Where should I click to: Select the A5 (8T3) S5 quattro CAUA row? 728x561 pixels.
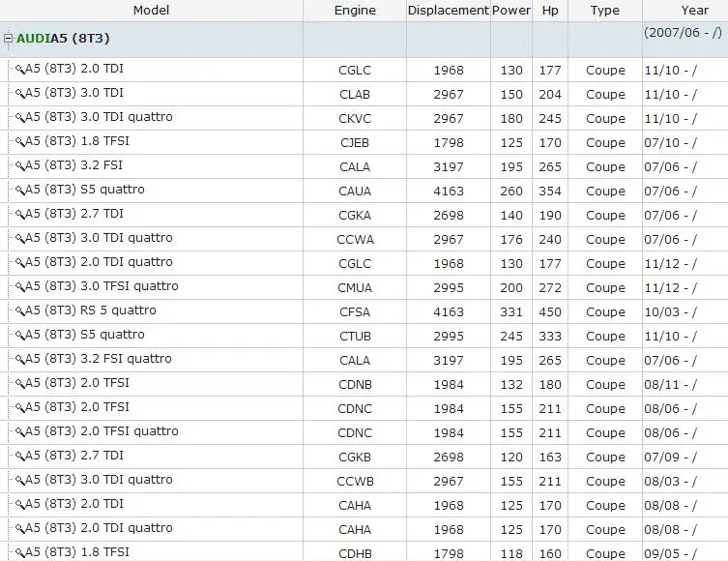pos(364,191)
